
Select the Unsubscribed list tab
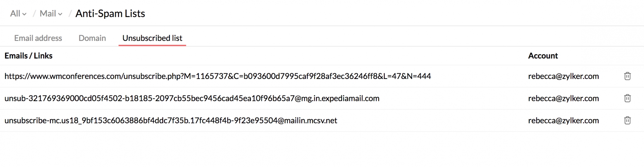coord(152,38)
